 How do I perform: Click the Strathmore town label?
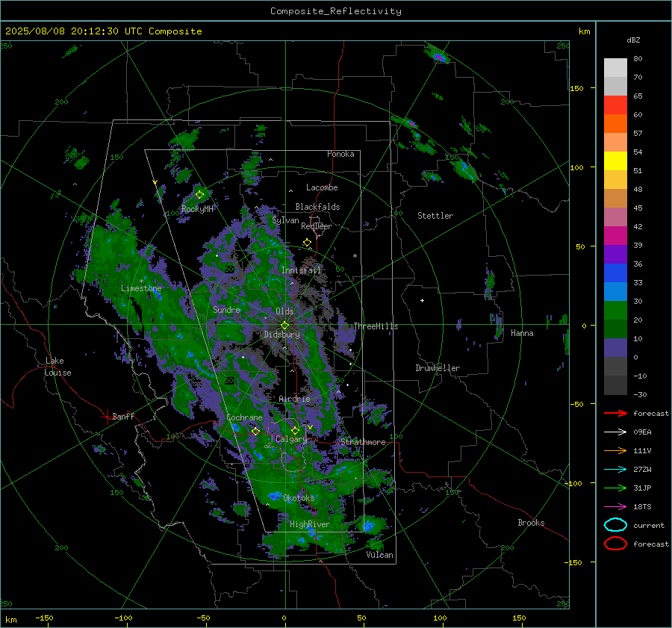tap(363, 442)
